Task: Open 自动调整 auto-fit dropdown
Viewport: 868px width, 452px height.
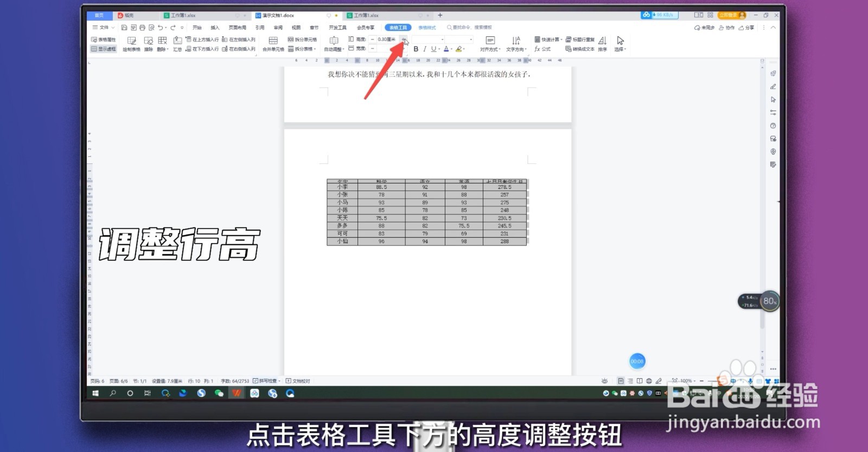Action: [x=334, y=44]
